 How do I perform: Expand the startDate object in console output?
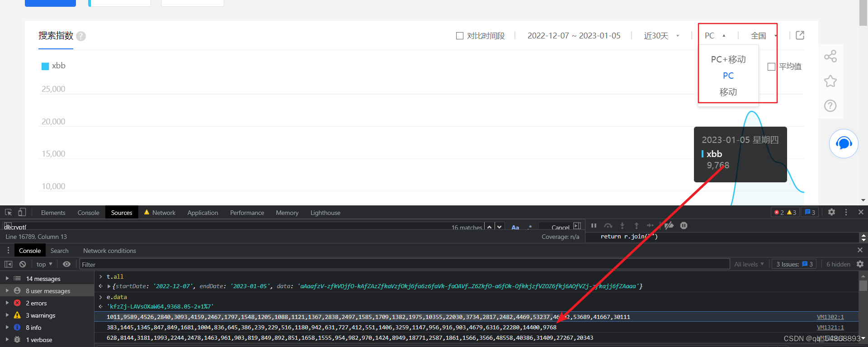109,286
